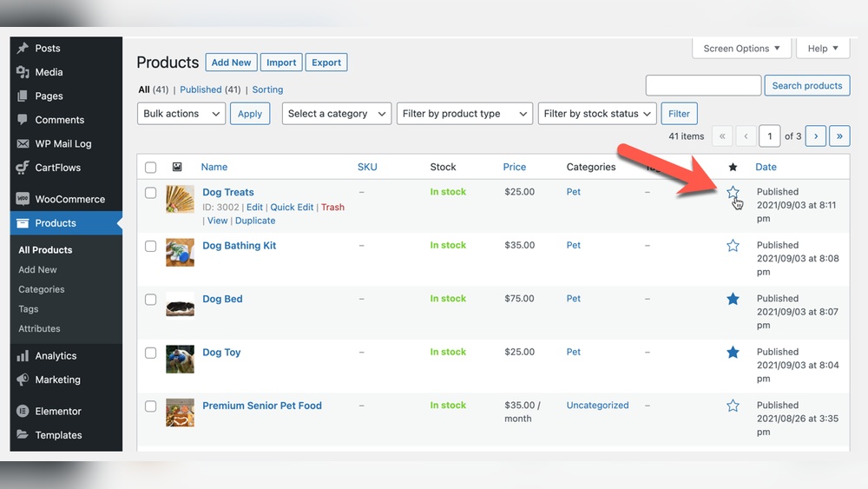Mark Dog Bathing Kit as featured

pyautogui.click(x=733, y=245)
